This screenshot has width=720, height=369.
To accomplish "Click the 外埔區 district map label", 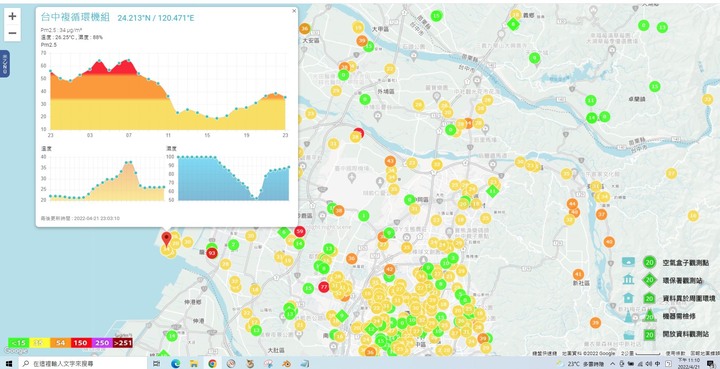I will coord(386,92).
